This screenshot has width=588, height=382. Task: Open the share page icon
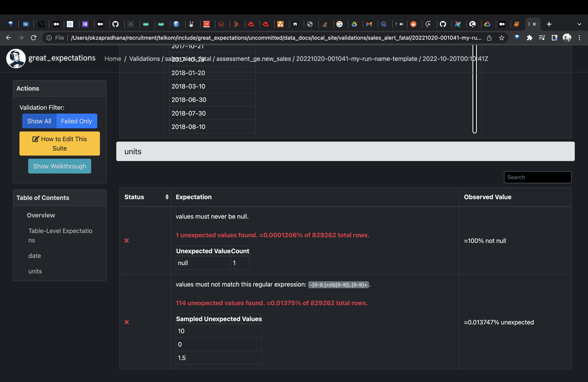489,38
